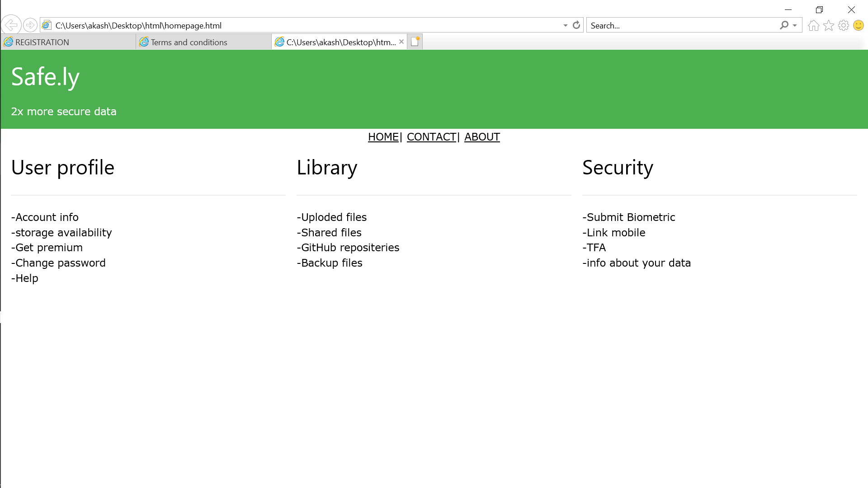Screen dimensions: 868x488
Task: Expand the address bar dropdown arrow
Action: [x=565, y=25]
